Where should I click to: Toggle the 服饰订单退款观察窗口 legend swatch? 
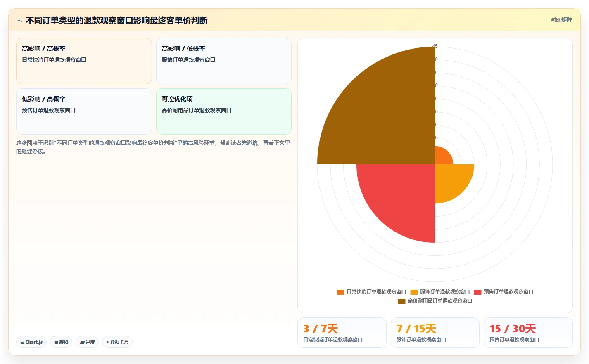click(x=414, y=292)
